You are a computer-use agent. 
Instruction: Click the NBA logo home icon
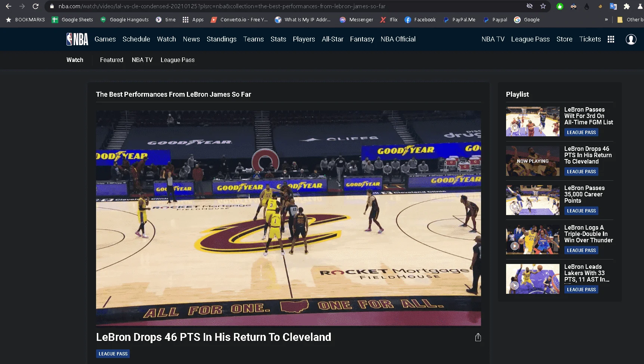(x=77, y=39)
